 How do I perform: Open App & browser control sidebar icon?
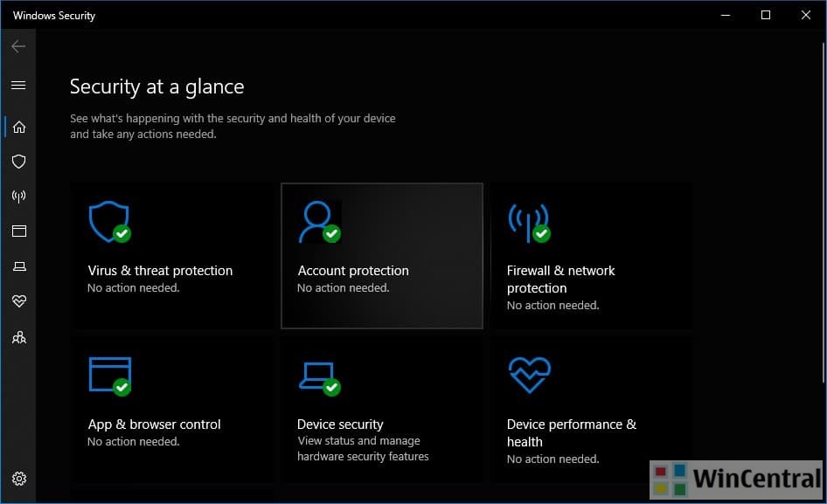click(18, 231)
